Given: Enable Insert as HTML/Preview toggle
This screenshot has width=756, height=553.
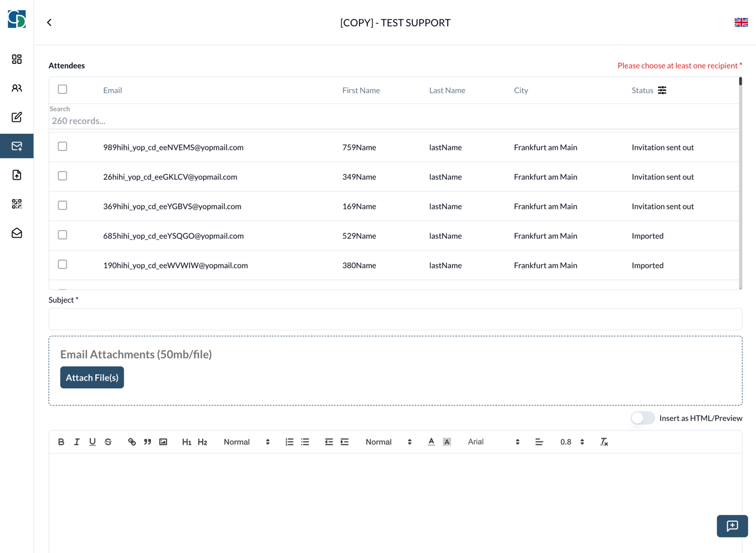Looking at the screenshot, I should (x=642, y=418).
